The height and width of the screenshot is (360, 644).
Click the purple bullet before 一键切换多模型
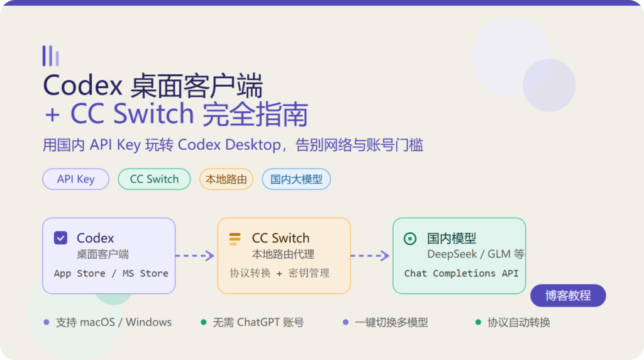(345, 322)
